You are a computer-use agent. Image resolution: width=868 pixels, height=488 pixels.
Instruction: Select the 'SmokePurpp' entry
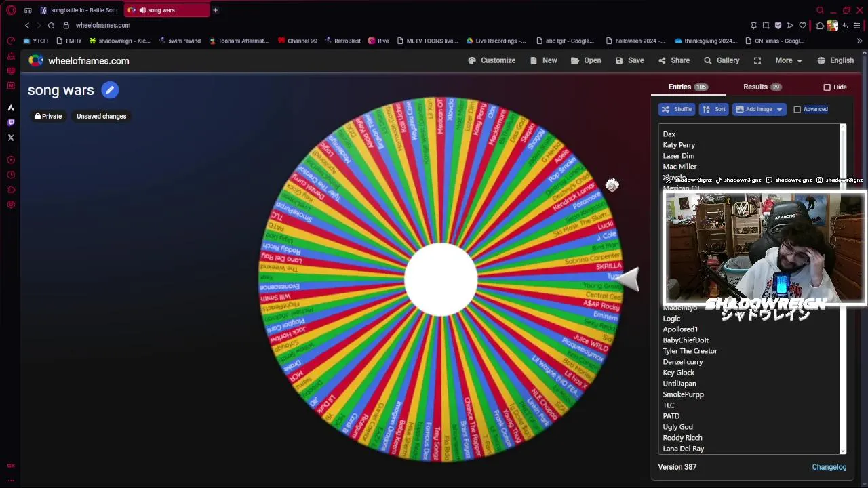click(683, 394)
